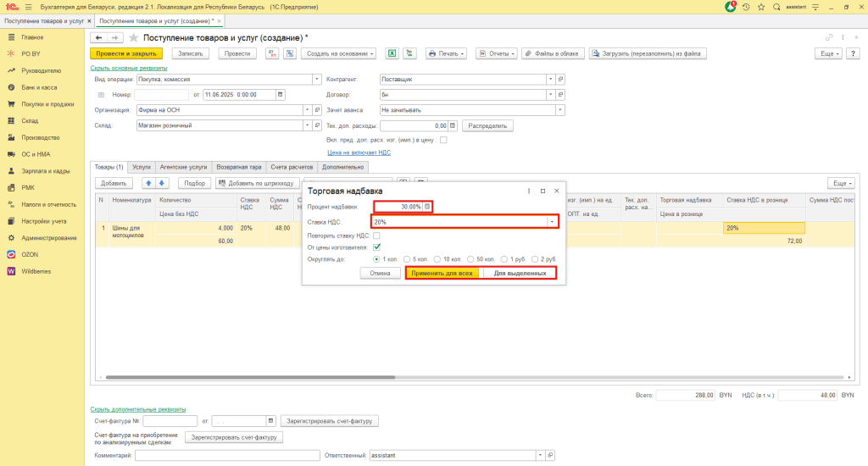Open the history clock icon
Viewport: 868px width, 466px height.
(x=746, y=7)
